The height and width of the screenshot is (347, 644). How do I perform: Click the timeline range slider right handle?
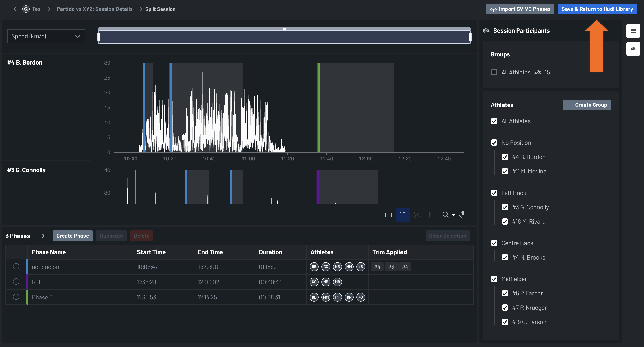[x=470, y=37]
